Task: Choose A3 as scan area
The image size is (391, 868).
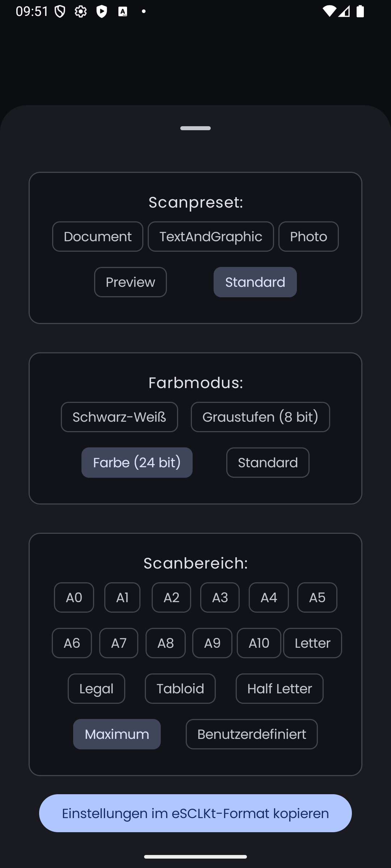Action: (x=220, y=597)
